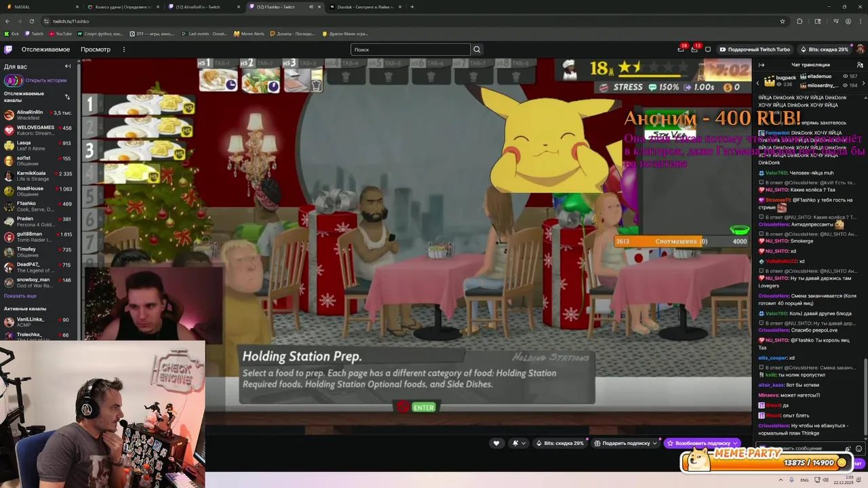This screenshot has height=488, width=868.
Task: Reload the page
Action: tap(32, 21)
